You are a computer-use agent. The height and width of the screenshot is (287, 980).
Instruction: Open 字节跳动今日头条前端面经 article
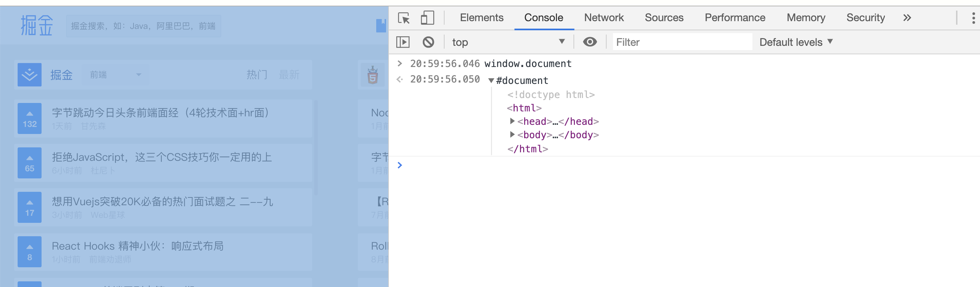[161, 113]
